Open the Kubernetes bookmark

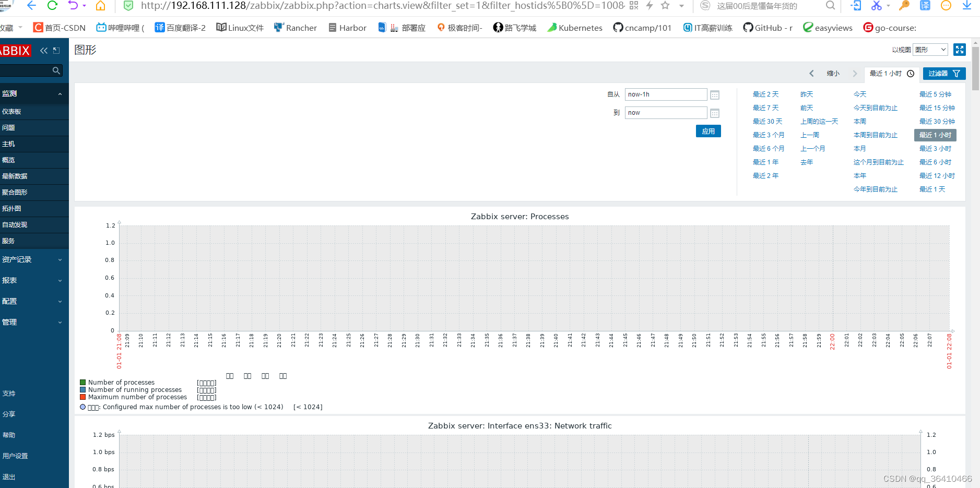575,28
